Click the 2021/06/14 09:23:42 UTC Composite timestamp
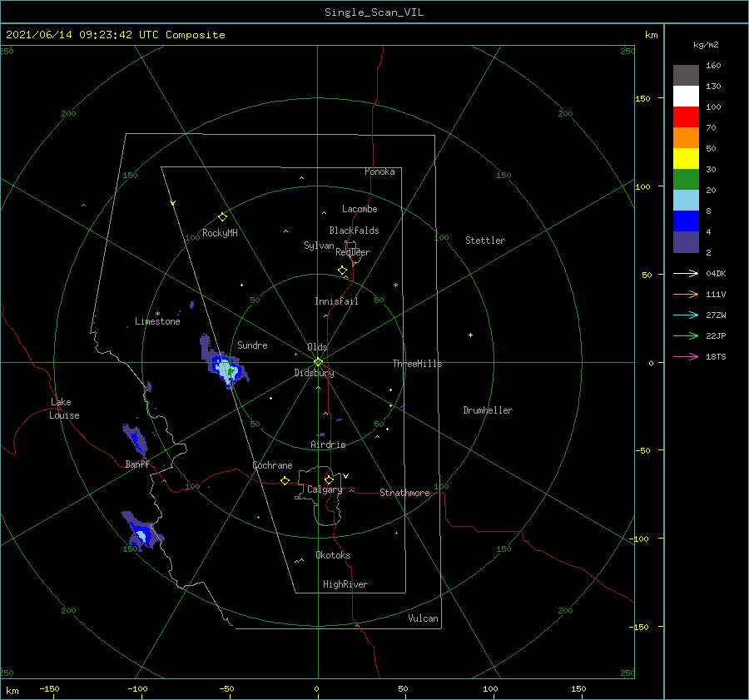This screenshot has width=749, height=700. point(115,35)
